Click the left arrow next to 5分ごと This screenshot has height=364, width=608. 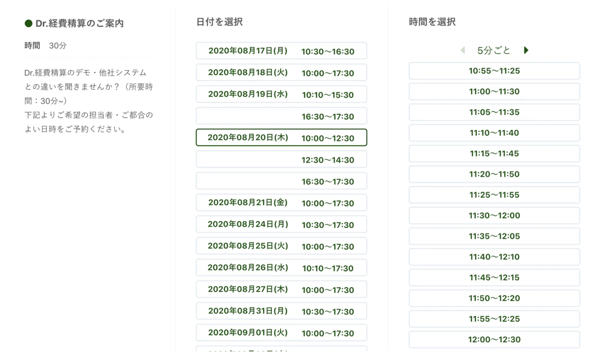[x=463, y=50]
